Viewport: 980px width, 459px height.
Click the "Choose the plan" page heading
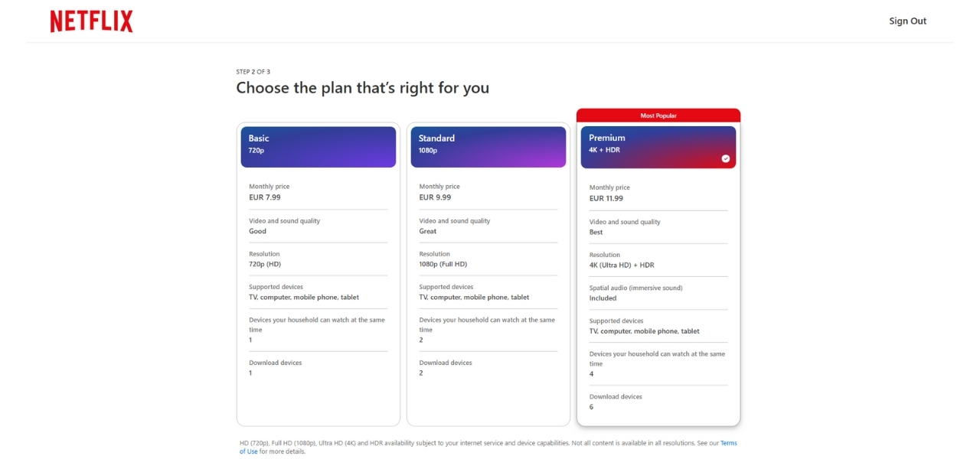point(362,88)
